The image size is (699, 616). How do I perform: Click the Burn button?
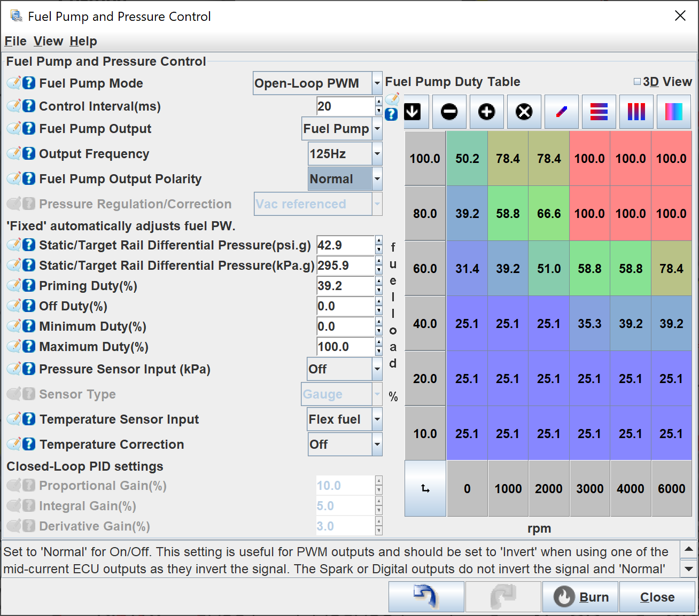click(x=580, y=597)
